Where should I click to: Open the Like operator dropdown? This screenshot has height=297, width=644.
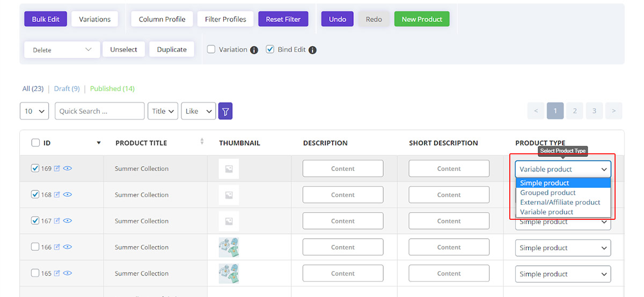199,111
